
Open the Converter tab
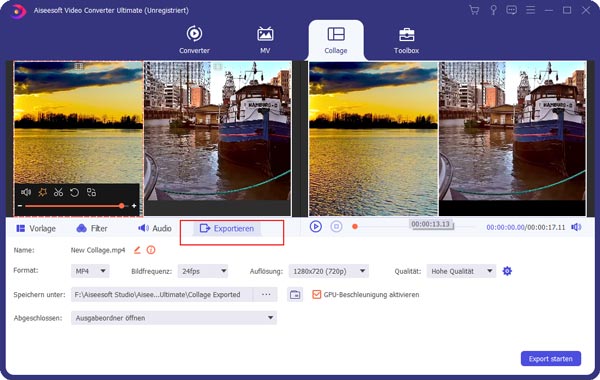point(194,40)
